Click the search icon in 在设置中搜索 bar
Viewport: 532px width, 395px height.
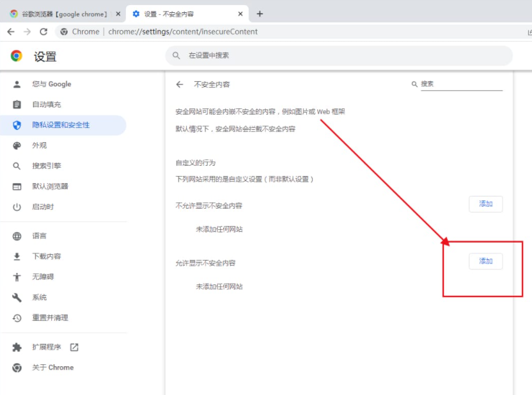click(x=176, y=55)
